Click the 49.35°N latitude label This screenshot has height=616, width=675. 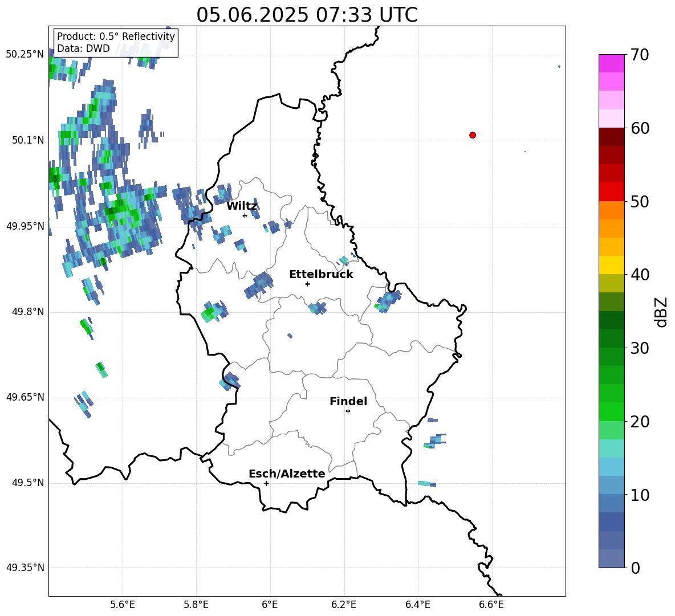click(x=25, y=568)
